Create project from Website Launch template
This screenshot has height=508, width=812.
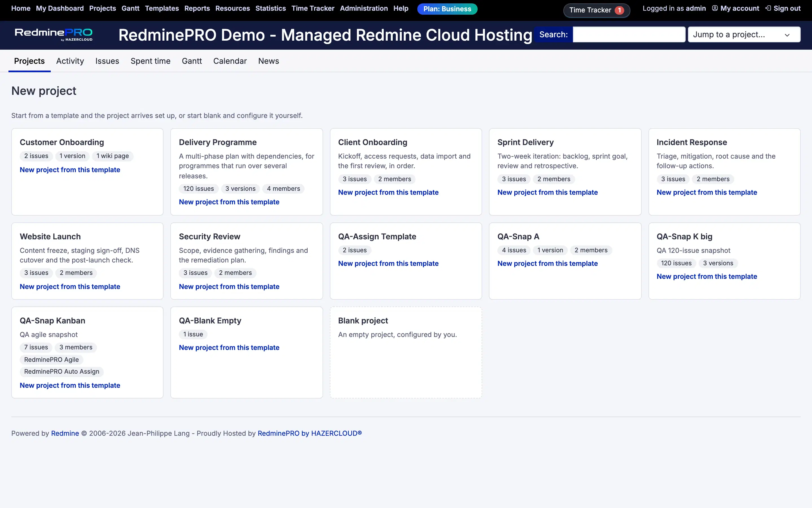click(70, 286)
